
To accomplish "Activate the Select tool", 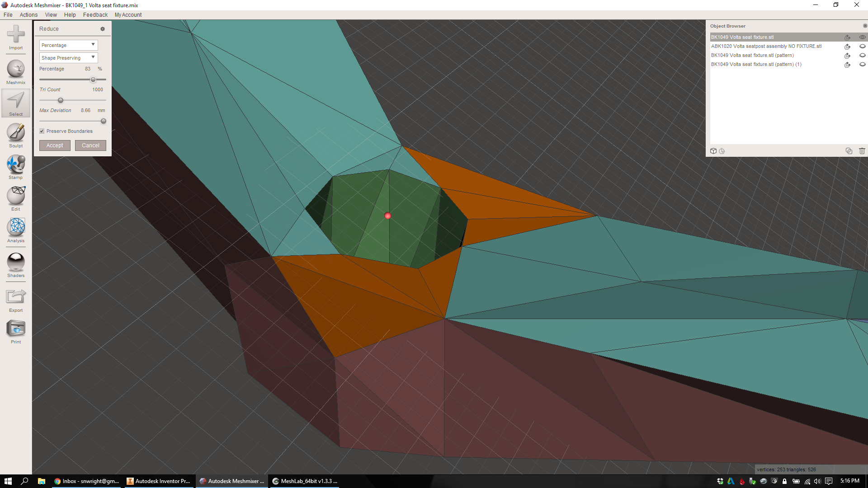I will point(16,103).
